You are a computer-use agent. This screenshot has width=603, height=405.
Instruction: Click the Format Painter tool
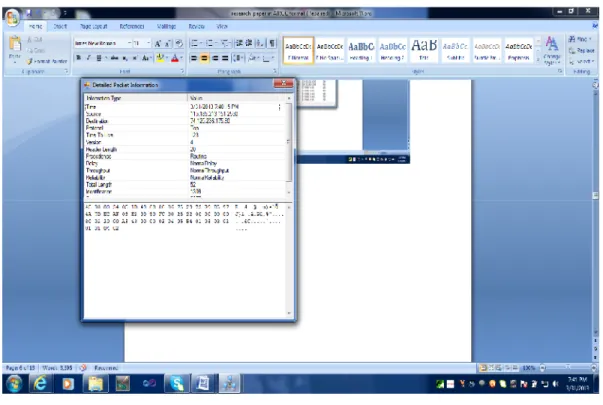[x=47, y=61]
